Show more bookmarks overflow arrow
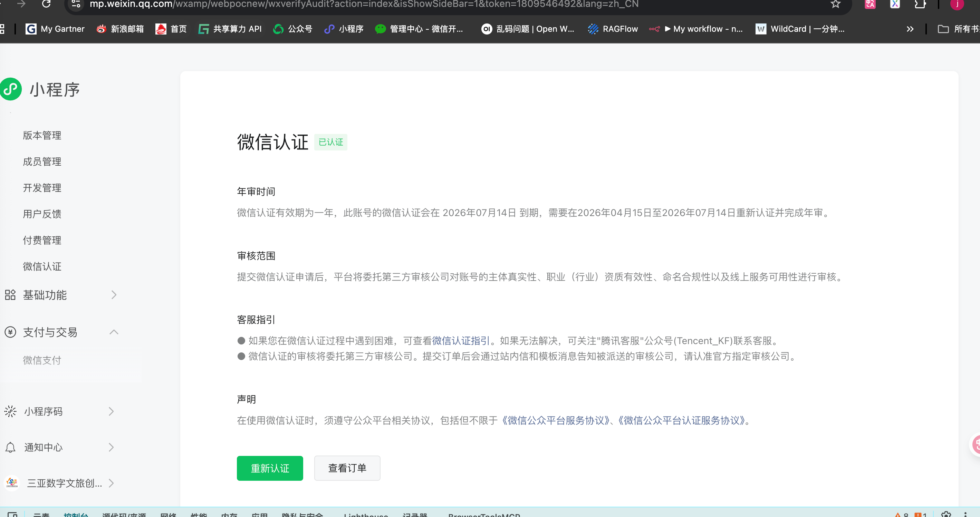980x517 pixels. pos(910,29)
